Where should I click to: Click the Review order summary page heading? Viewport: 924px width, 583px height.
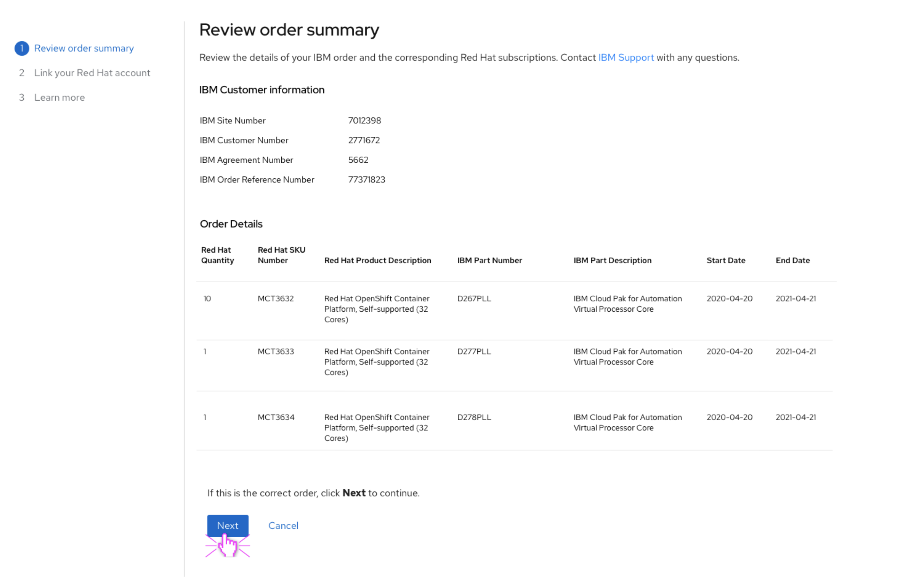coord(289,30)
